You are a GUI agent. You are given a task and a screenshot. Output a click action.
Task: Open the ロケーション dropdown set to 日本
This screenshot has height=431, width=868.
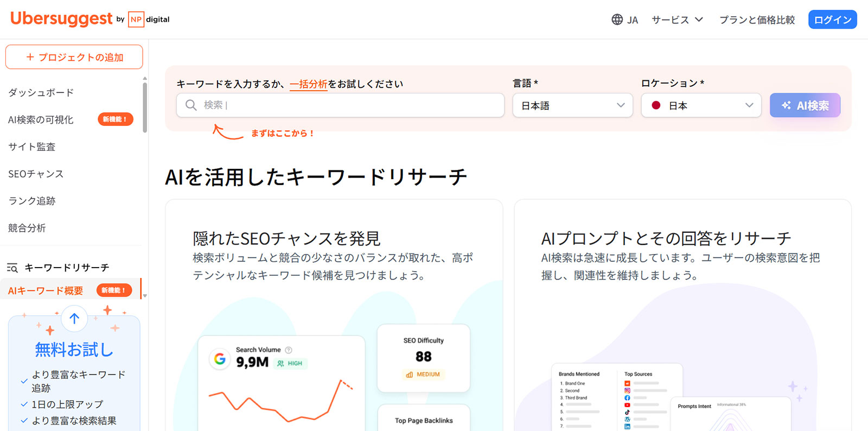(701, 105)
